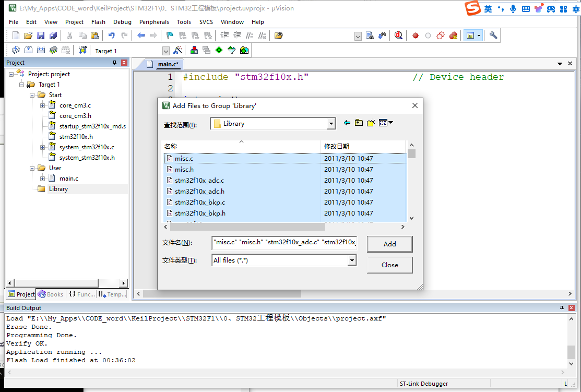
Task: Open the Pack Installer icon
Action: click(x=244, y=50)
